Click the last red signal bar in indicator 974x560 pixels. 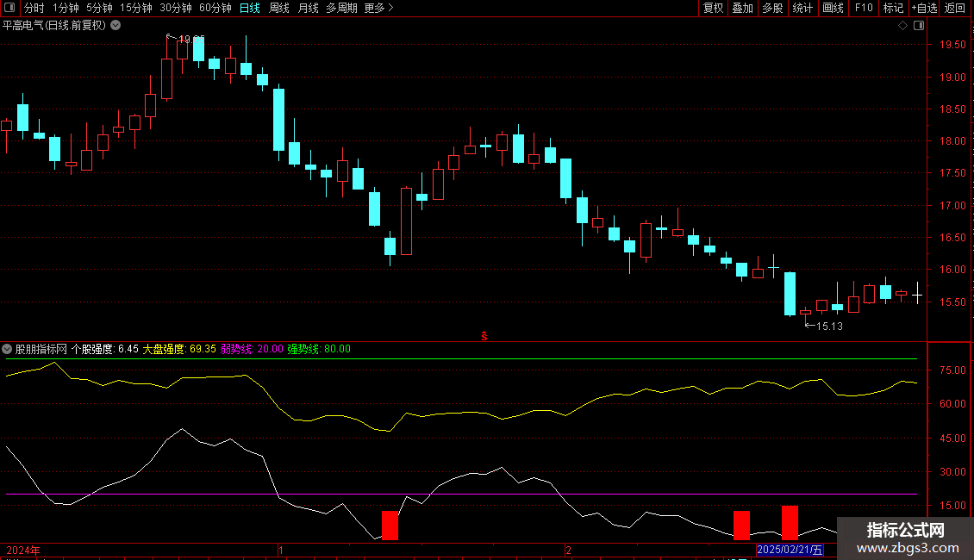click(790, 523)
